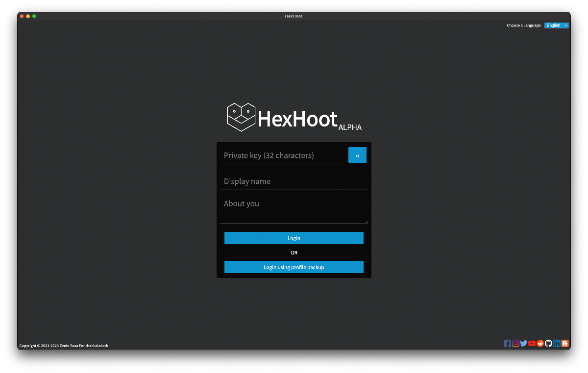Open the LinkedIn icon link

pos(557,344)
